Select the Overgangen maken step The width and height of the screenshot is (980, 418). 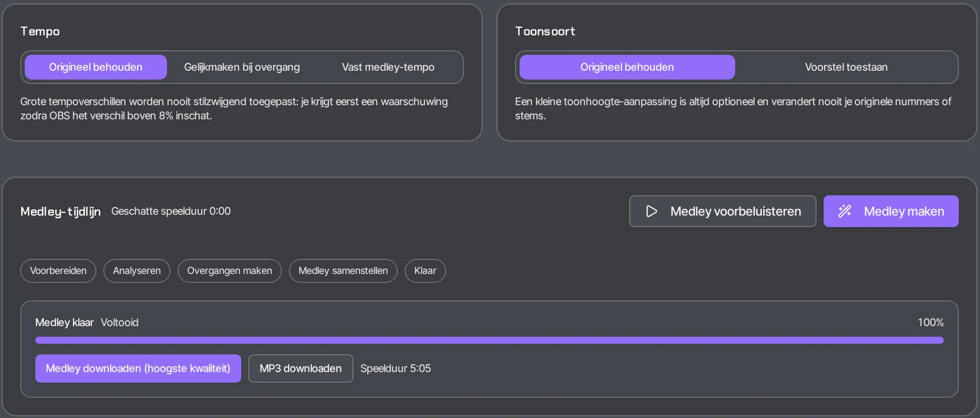(x=230, y=271)
